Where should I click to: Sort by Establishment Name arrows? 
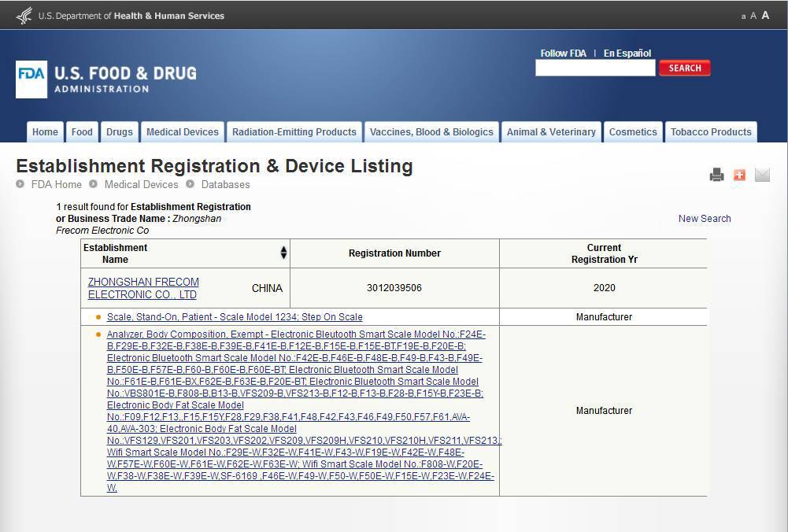point(283,253)
